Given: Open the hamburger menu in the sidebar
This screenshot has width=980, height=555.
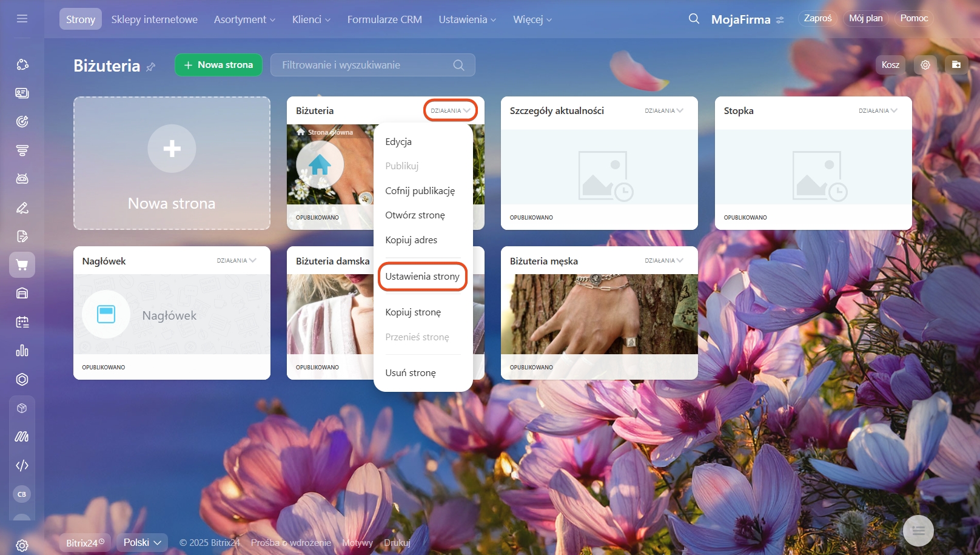Looking at the screenshot, I should (x=22, y=19).
